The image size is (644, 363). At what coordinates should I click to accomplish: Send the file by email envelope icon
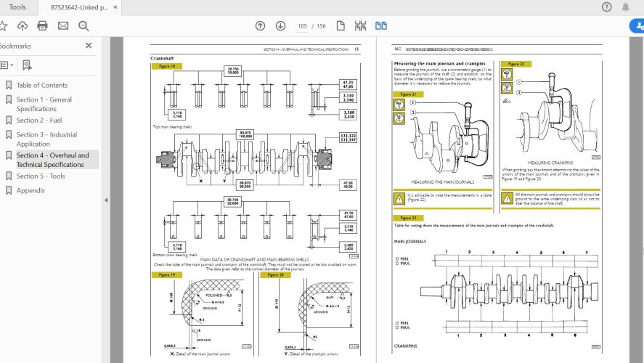coord(63,26)
